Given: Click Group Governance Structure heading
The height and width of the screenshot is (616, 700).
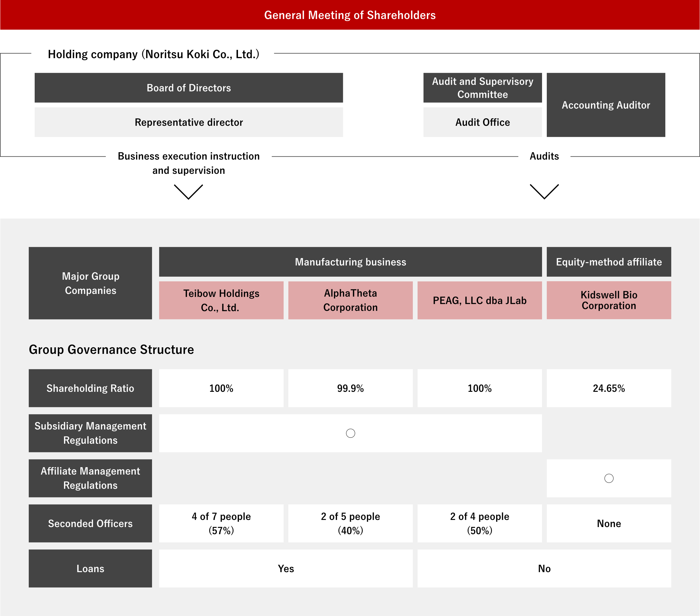Looking at the screenshot, I should tap(111, 350).
